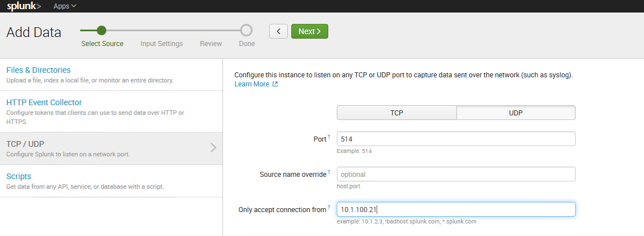Go back with the previous arrow button
644x236 pixels.
coord(278,31)
